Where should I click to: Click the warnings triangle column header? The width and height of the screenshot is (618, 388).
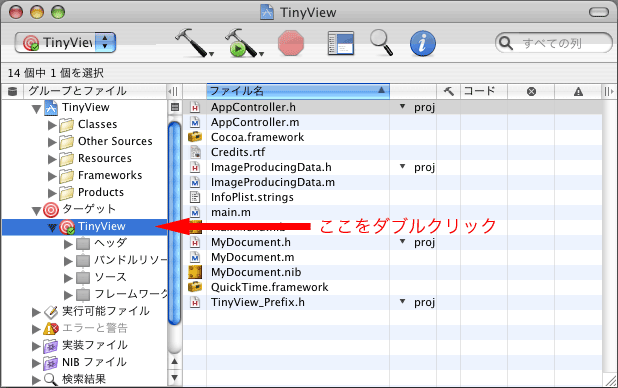[578, 91]
